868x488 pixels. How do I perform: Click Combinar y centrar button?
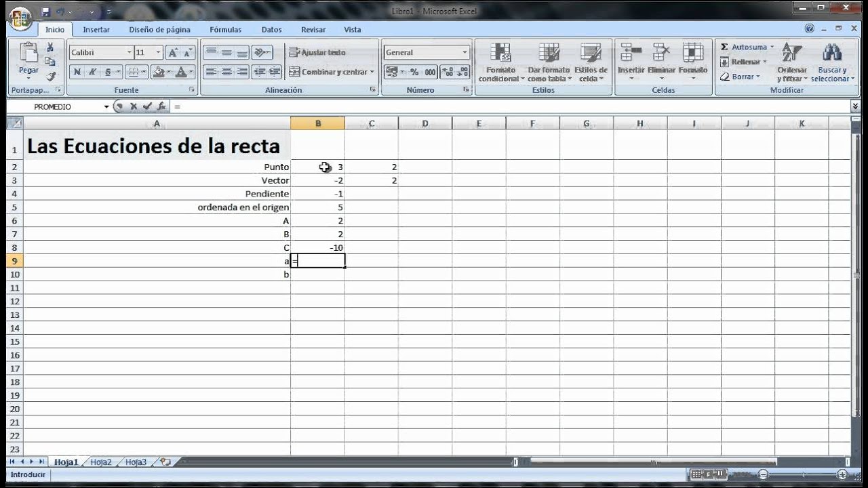(328, 72)
